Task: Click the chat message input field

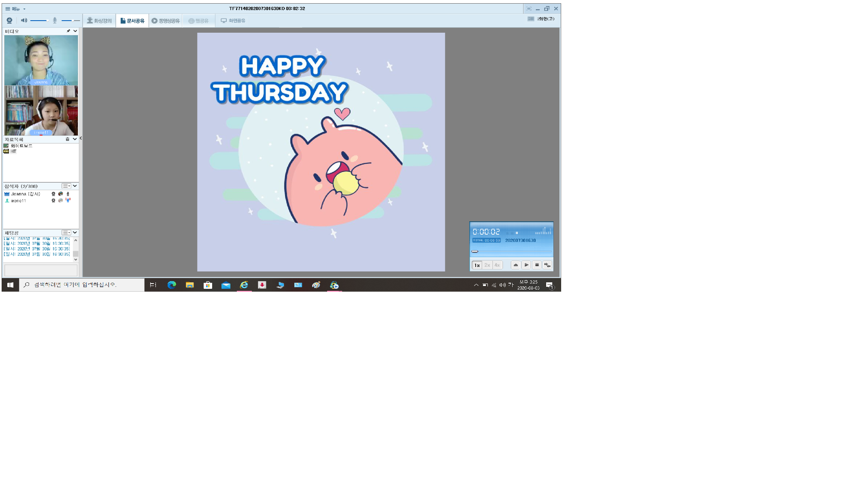Action: [x=40, y=270]
